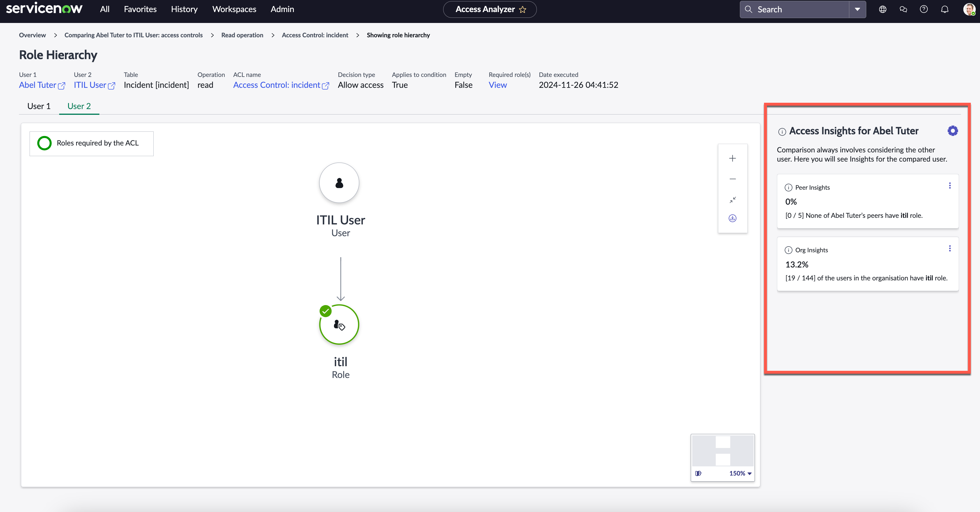Click the date executed 2024-11-26 04:41:52
This screenshot has height=512, width=980.
click(578, 85)
